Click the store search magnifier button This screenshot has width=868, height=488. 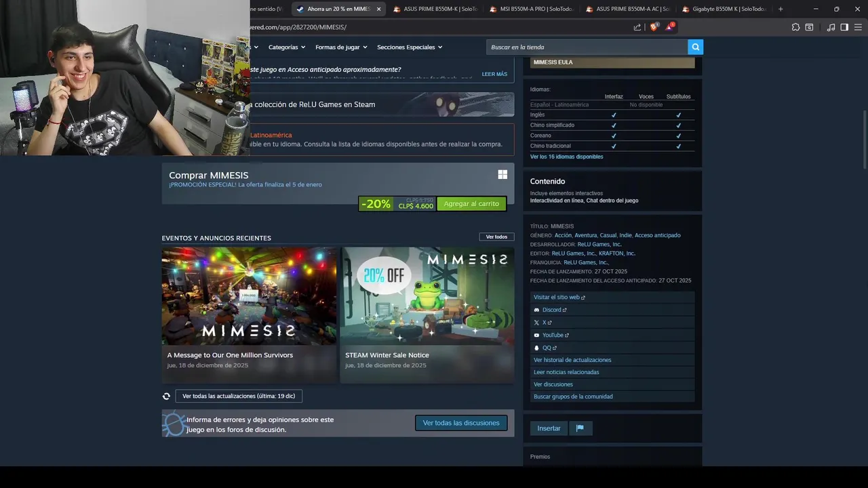click(x=695, y=47)
